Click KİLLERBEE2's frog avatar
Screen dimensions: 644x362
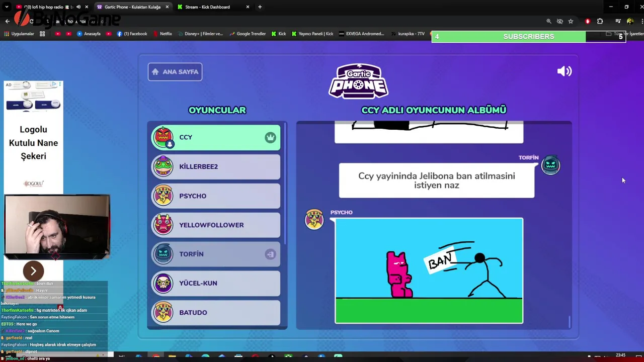[163, 166]
